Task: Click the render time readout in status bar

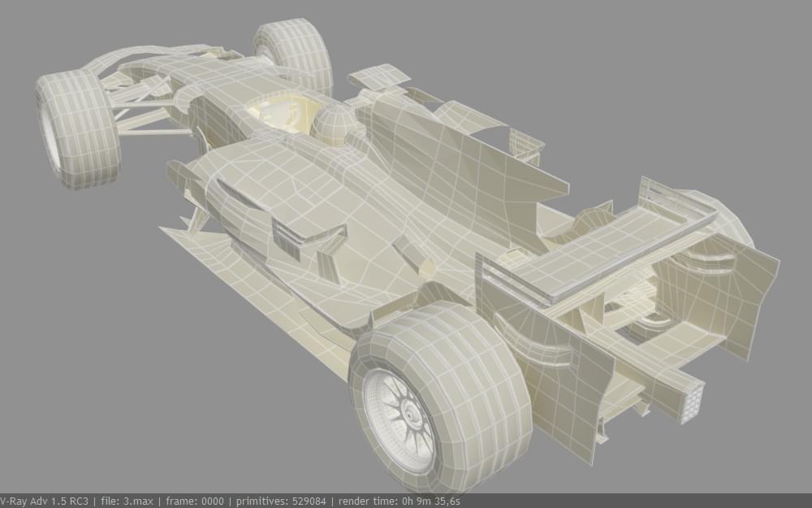Action: point(400,501)
